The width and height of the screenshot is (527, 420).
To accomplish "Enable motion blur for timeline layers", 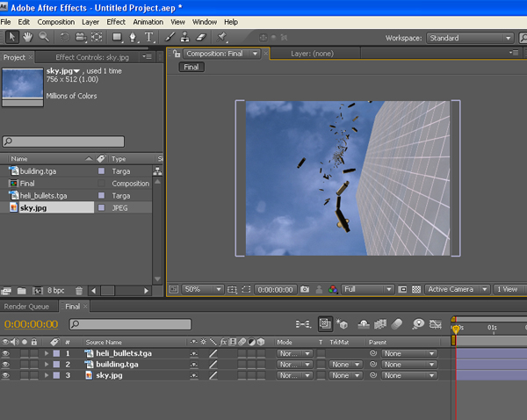I will point(397,324).
